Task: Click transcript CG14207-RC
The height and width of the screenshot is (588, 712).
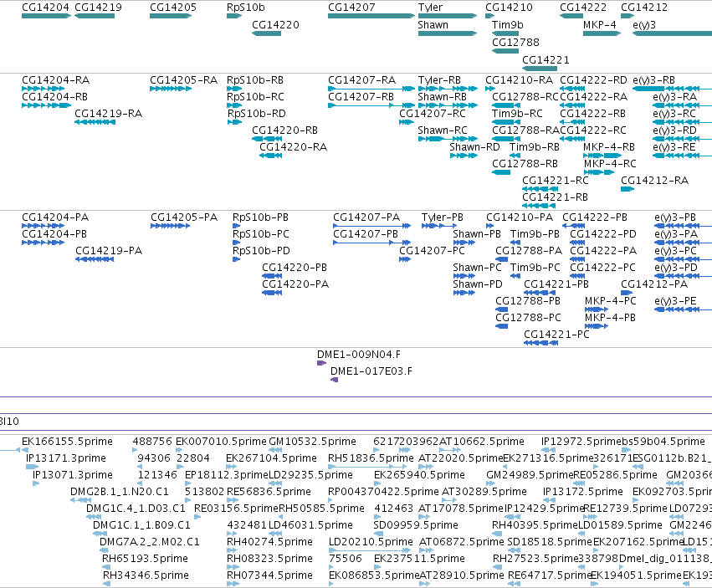Action: click(x=433, y=114)
